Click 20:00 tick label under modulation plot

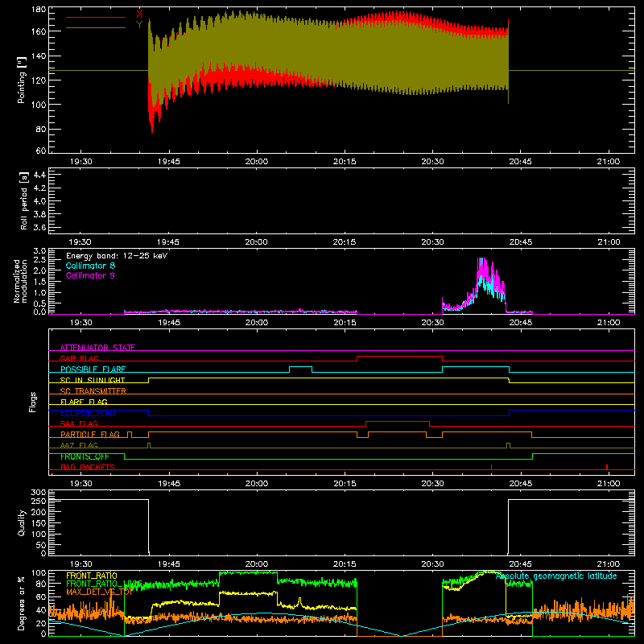(x=257, y=323)
